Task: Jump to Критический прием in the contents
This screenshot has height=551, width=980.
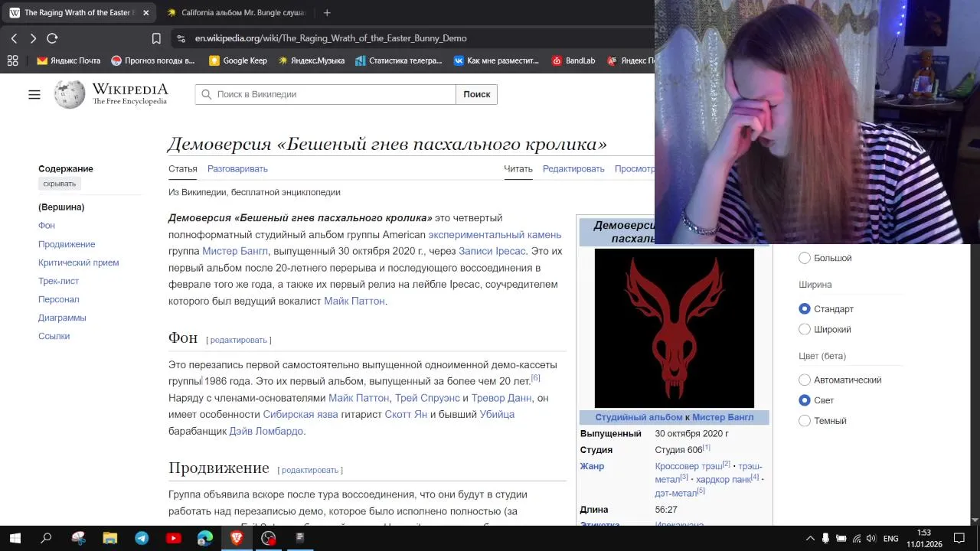Action: click(x=79, y=262)
